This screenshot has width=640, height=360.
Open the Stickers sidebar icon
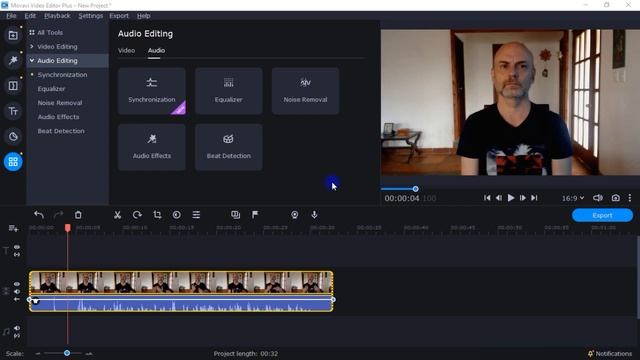click(13, 136)
